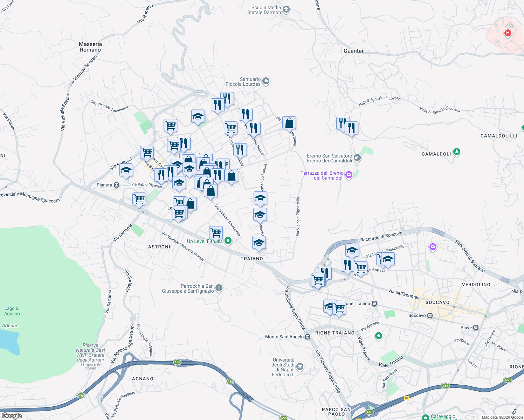Open the green Up Level Fitness place marker
This screenshot has height=420, width=524.
click(x=228, y=240)
